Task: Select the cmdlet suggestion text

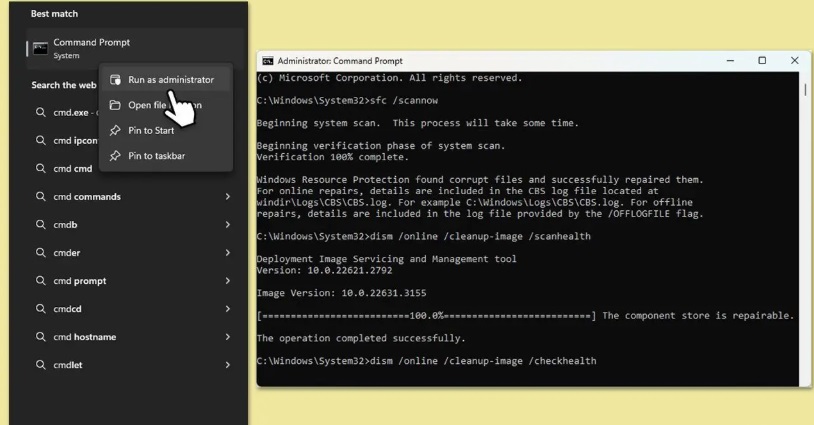Action: 67,365
